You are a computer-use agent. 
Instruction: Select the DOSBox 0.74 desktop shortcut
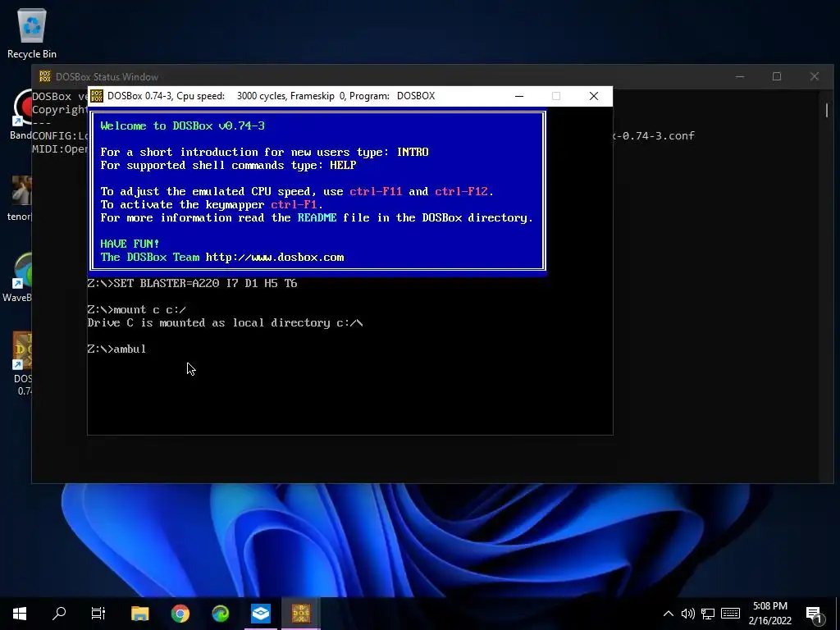(22, 363)
